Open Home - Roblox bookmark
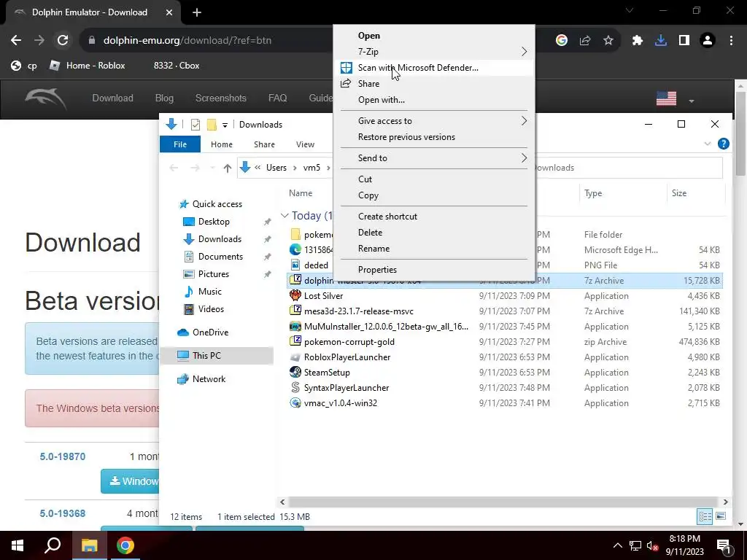 [x=88, y=66]
